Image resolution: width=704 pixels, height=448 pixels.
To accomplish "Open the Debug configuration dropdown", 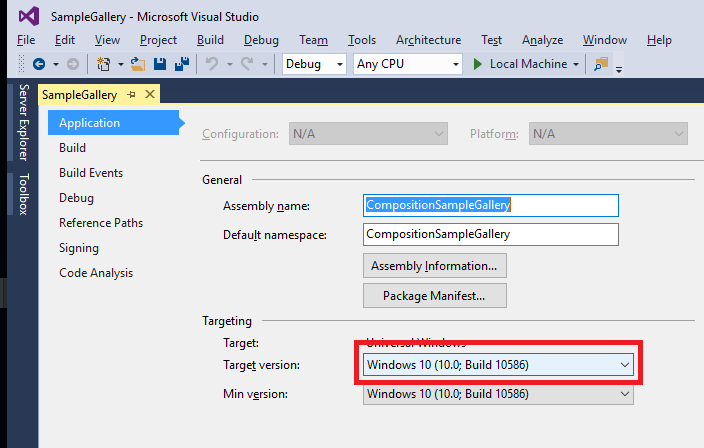I will (x=314, y=64).
